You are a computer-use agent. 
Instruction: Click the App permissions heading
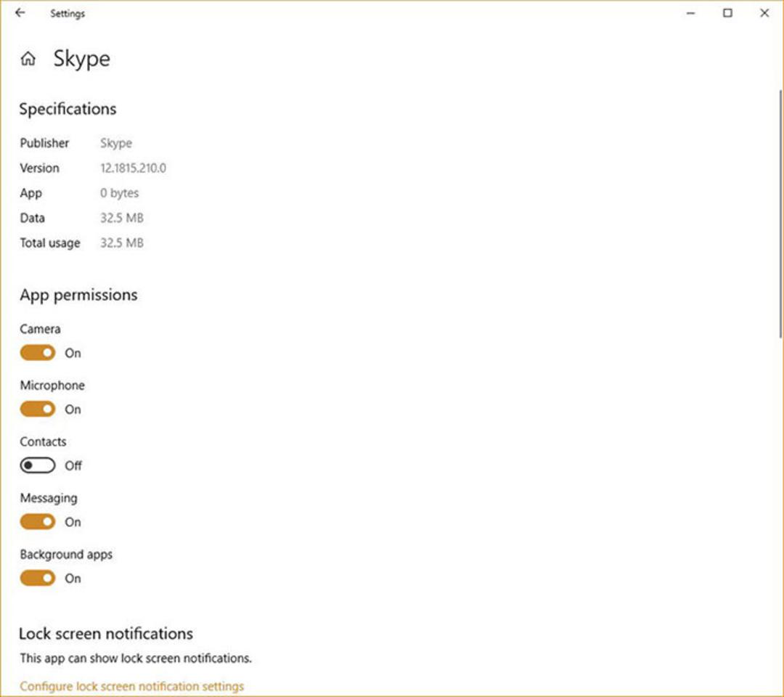[78, 295]
